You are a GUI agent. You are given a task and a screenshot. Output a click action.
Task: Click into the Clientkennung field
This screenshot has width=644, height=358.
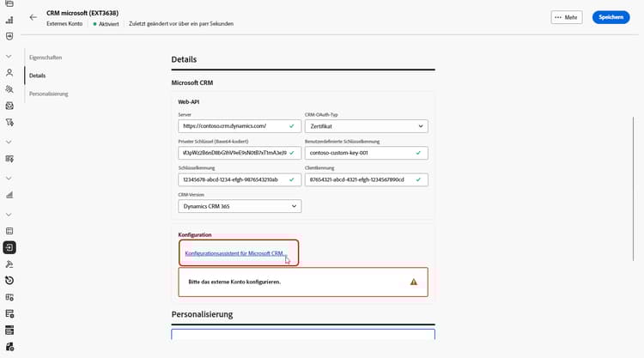[367, 179]
